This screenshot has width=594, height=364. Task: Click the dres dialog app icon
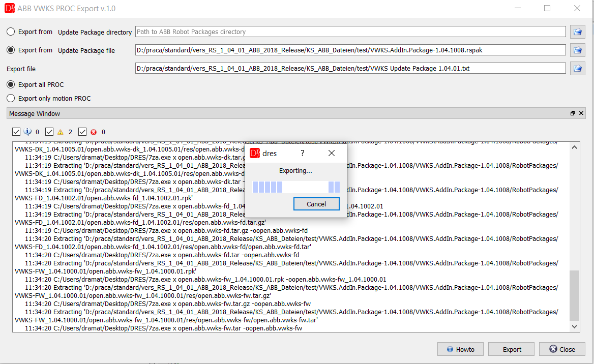click(255, 153)
